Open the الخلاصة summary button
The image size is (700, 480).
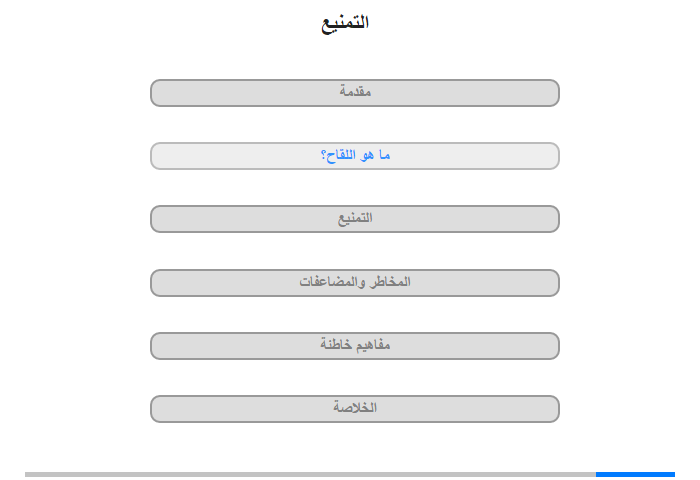click(x=354, y=409)
